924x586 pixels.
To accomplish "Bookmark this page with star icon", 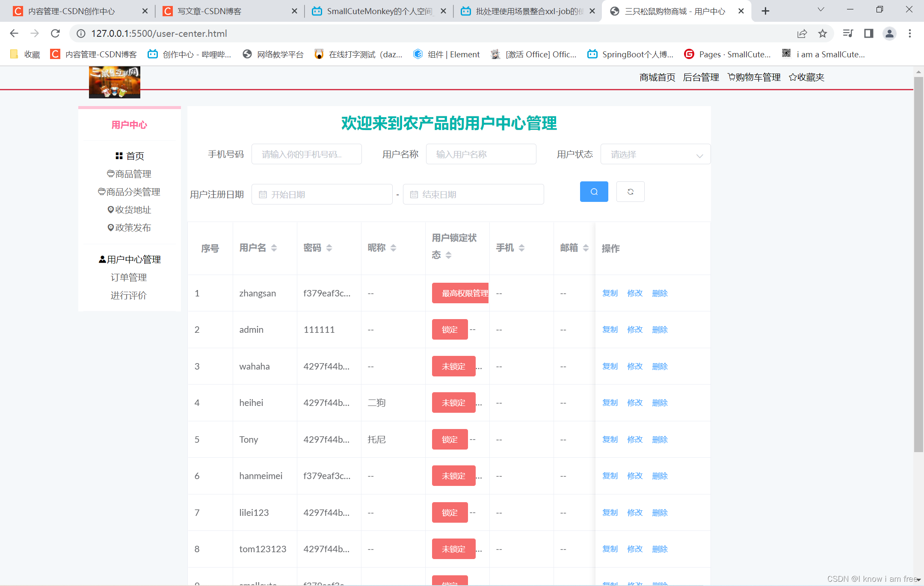I will 822,33.
